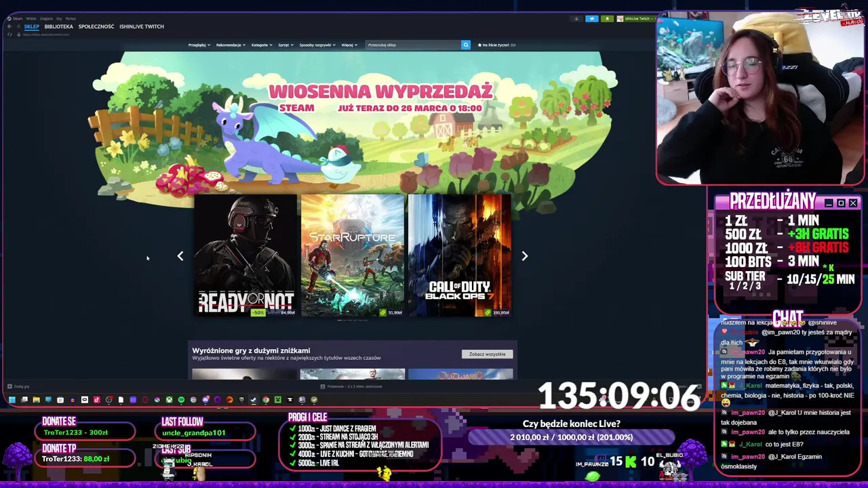
Task: Open the Ready or Not game capsule
Action: [245, 256]
